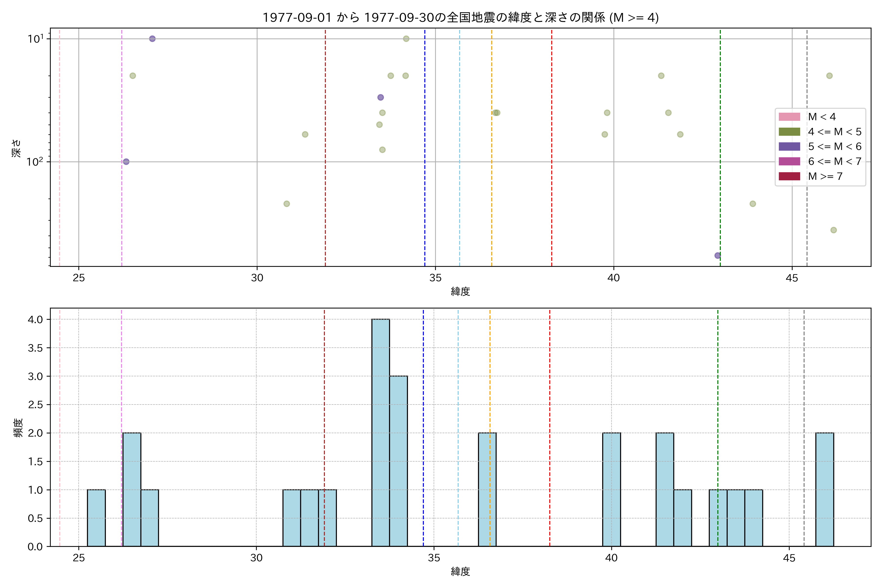The width and height of the screenshot is (882, 588).
Task: Click the 緯度 x-axis label under the histogram
Action: pyautogui.click(x=460, y=572)
